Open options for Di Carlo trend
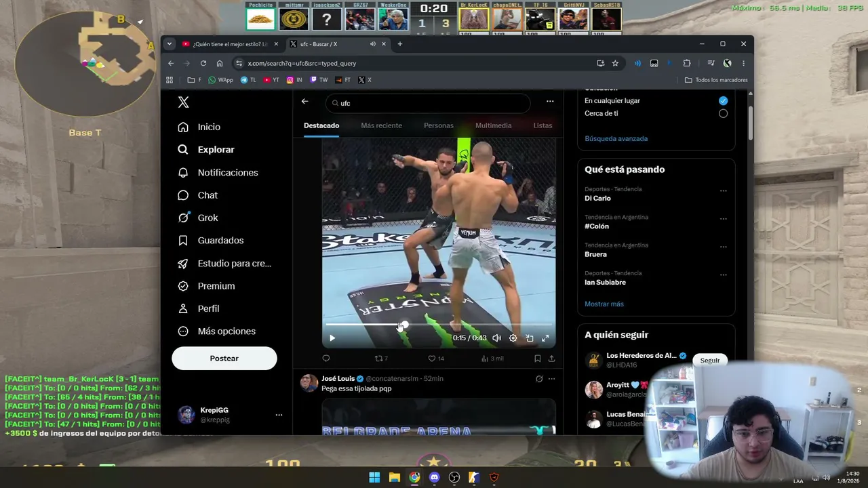 tap(723, 190)
